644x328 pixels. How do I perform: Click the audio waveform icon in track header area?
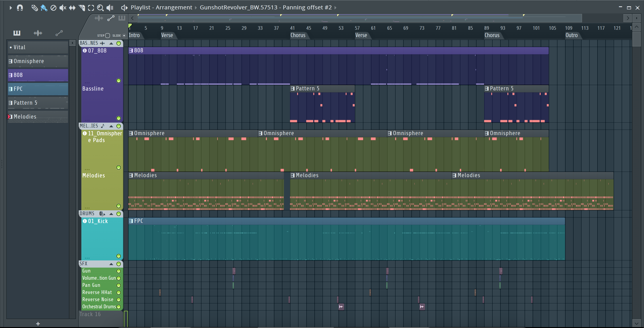tap(99, 18)
